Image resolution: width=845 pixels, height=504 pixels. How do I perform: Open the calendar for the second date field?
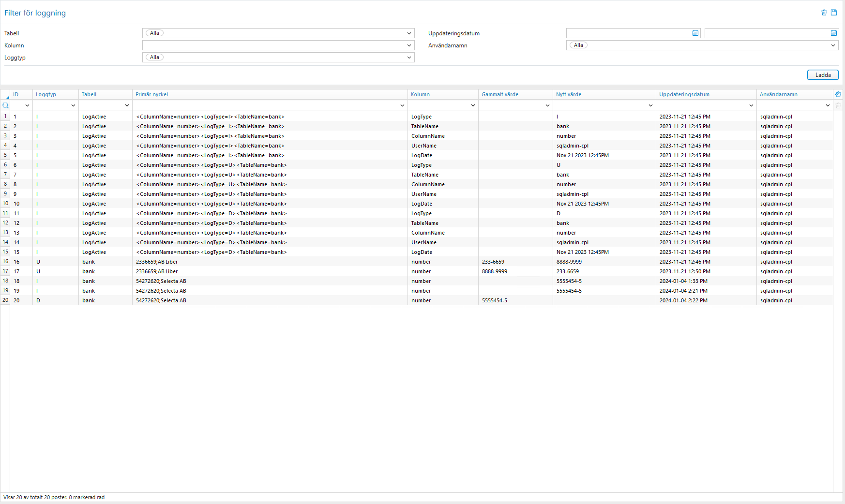(834, 33)
